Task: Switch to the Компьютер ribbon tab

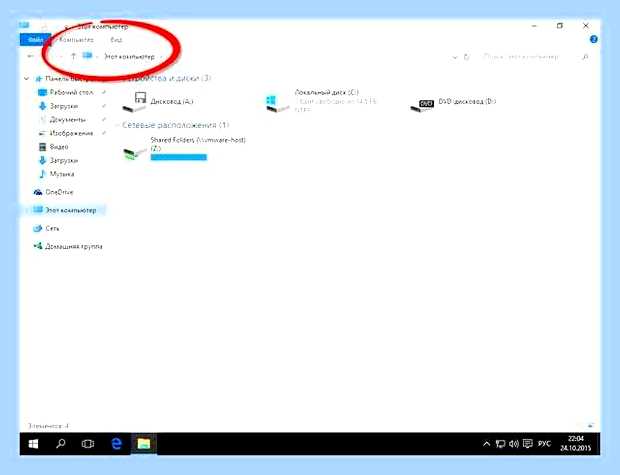Action: 76,40
